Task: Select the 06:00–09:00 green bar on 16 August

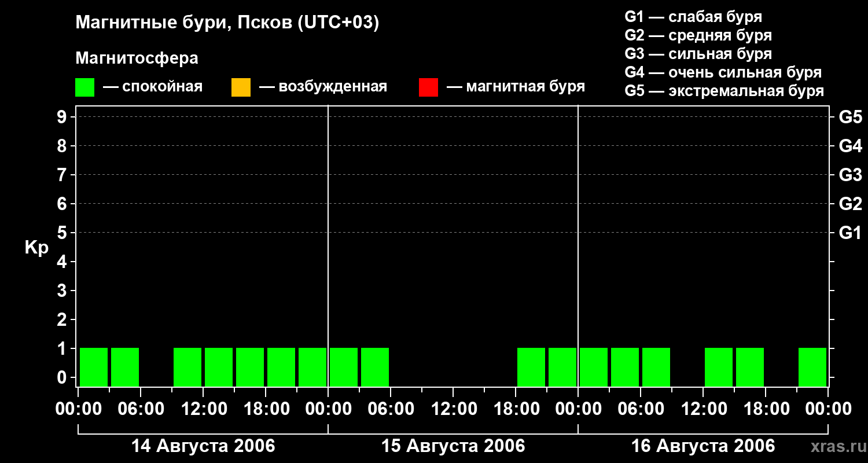Action: pos(656,367)
